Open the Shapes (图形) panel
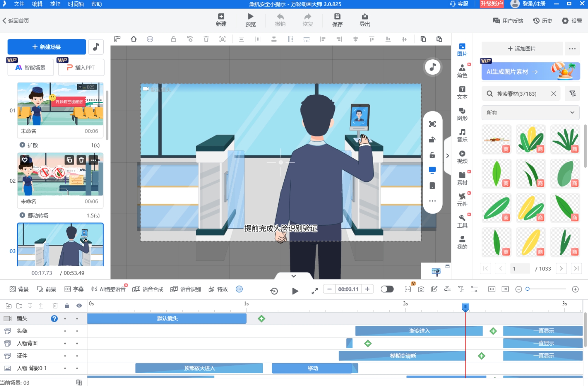588x386 pixels. pyautogui.click(x=462, y=114)
